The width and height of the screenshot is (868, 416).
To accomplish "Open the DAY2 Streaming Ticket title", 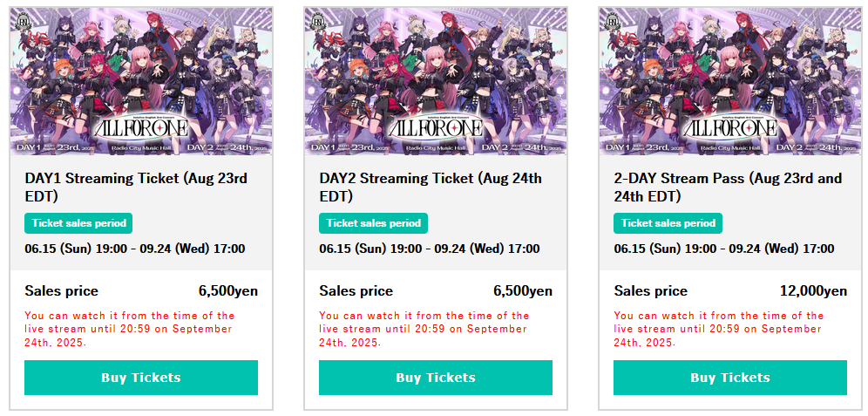I will coord(431,187).
